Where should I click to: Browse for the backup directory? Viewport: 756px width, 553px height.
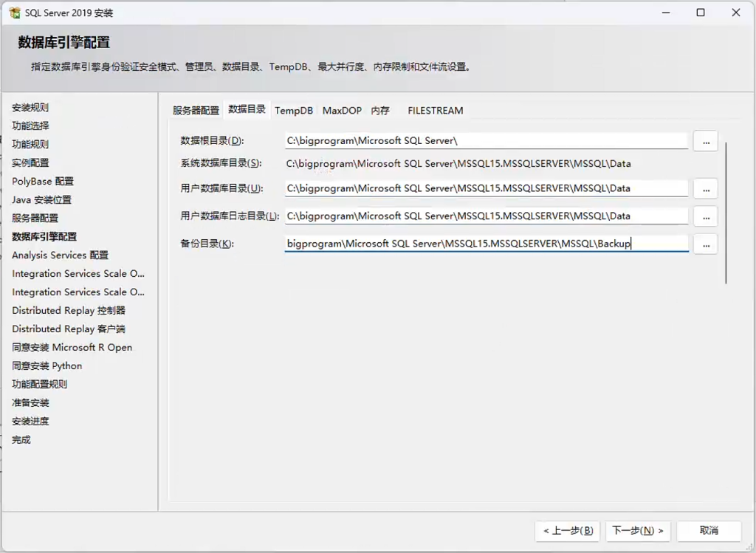pyautogui.click(x=705, y=244)
